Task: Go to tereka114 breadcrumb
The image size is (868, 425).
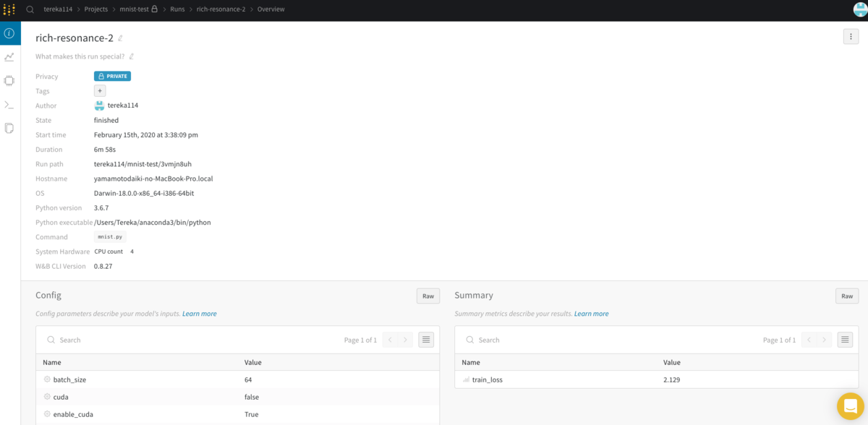Action: coord(58,9)
